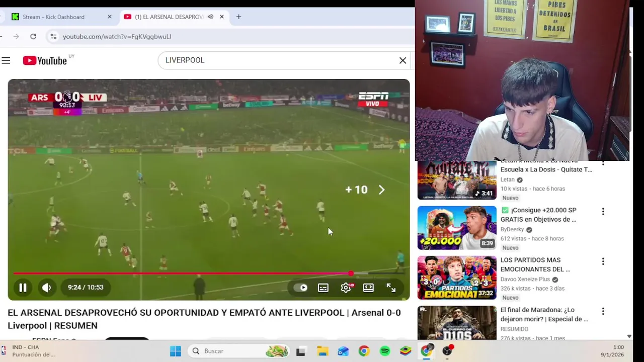Viewport: 644px width, 362px height.
Task: Skip forward with the +10 arrow
Action: [x=381, y=190]
